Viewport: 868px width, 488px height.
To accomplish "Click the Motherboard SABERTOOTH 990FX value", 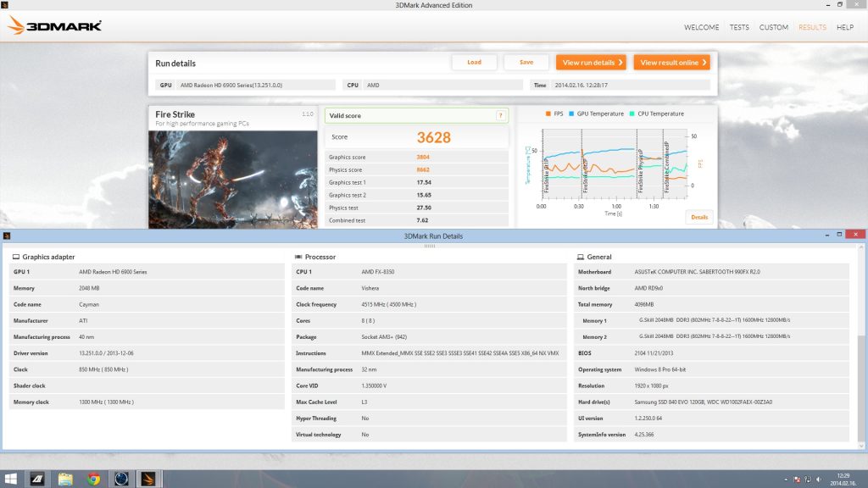I will point(697,272).
